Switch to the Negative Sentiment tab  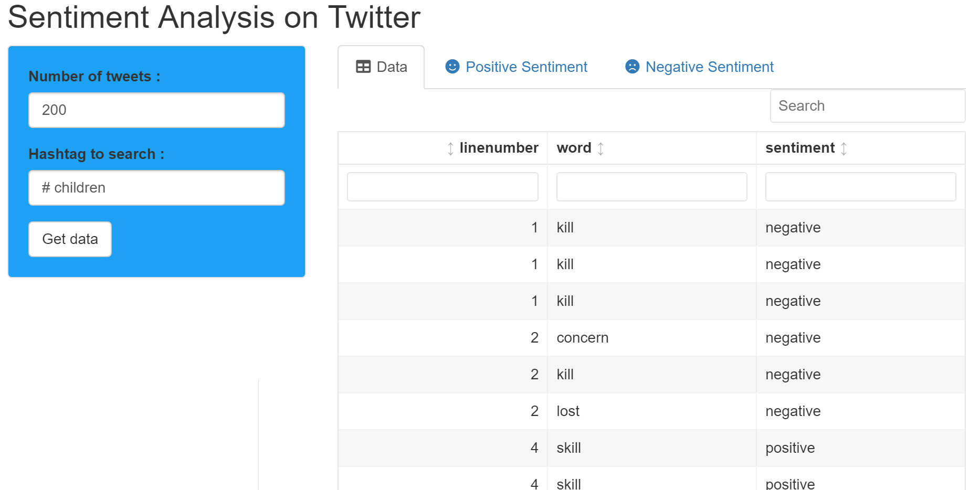(x=699, y=67)
